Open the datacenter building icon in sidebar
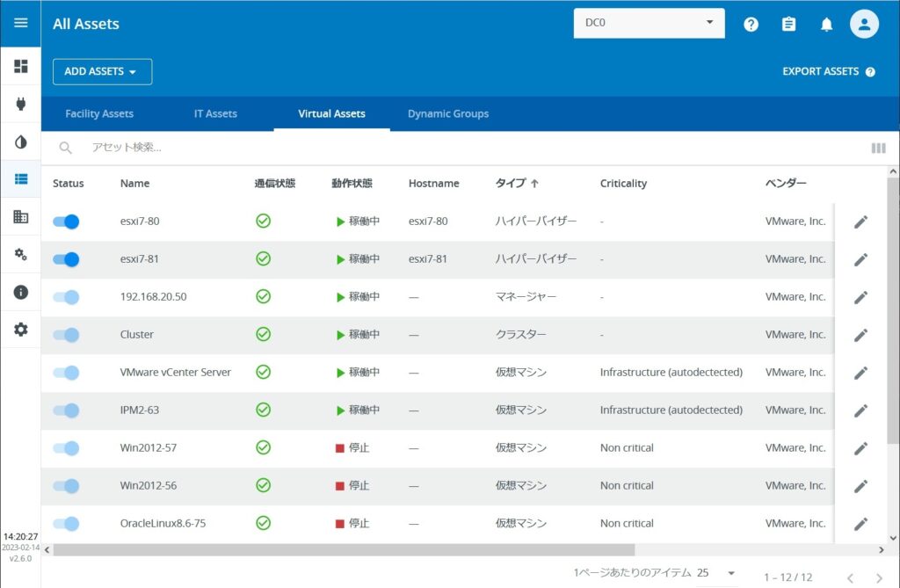 (x=20, y=216)
